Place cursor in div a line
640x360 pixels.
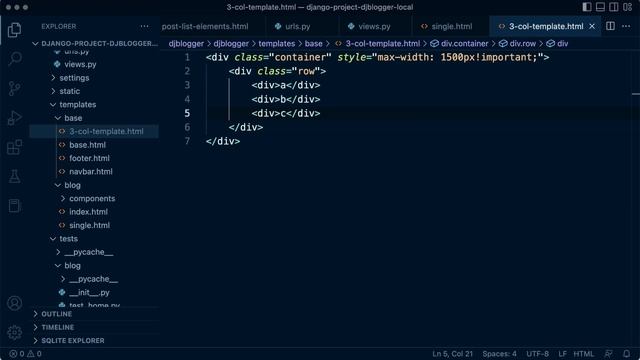(x=286, y=85)
